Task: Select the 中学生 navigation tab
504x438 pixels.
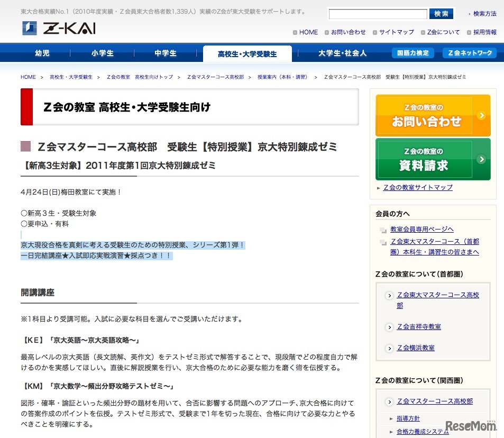Action: (165, 53)
